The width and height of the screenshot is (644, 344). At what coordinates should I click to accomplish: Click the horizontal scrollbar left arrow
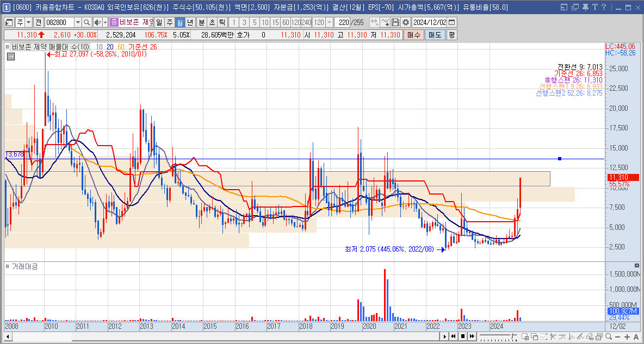8,336
